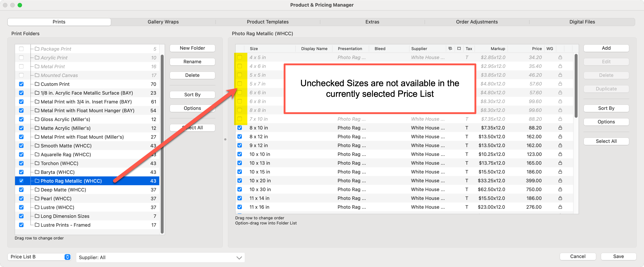This screenshot has width=644, height=267.
Task: Click the lock icon for 11 x 16 in
Action: click(560, 207)
